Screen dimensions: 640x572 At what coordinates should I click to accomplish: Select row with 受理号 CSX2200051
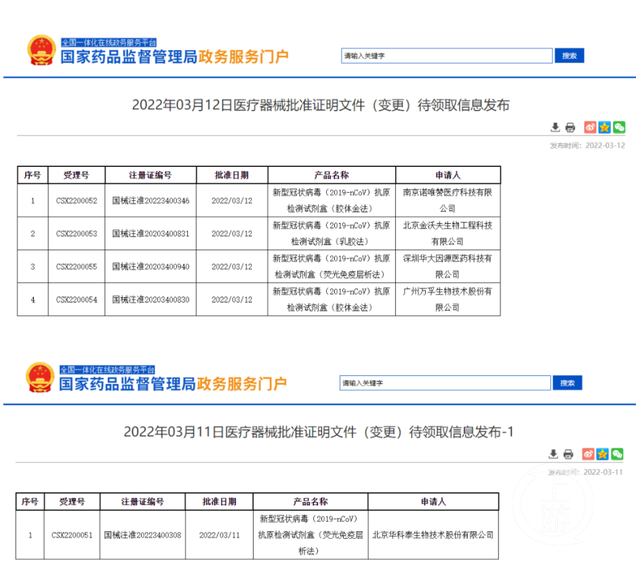pyautogui.click(x=75, y=535)
